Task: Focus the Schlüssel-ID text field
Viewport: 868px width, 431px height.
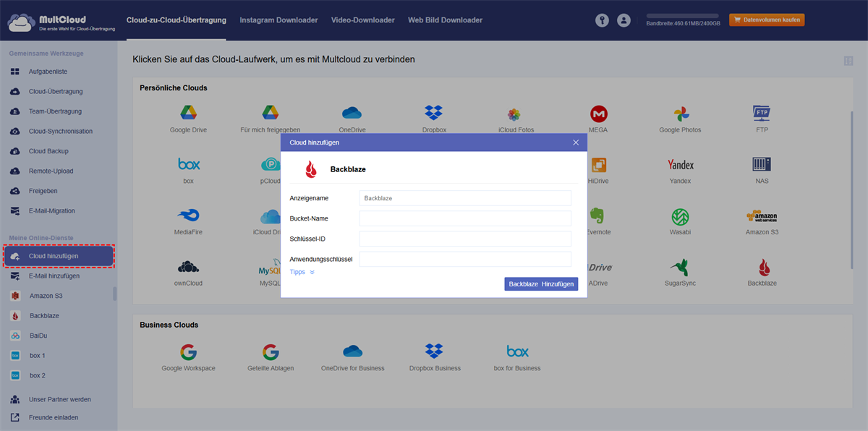Action: (465, 239)
